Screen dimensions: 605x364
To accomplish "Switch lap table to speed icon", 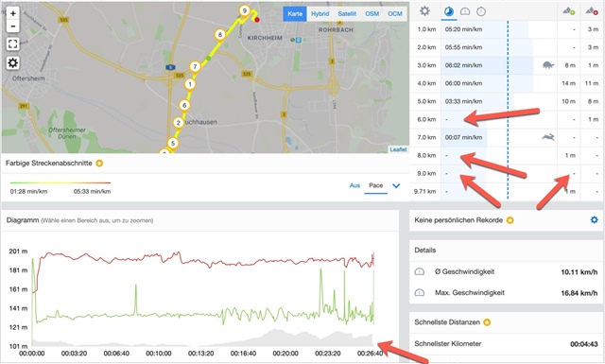I will tap(465, 11).
